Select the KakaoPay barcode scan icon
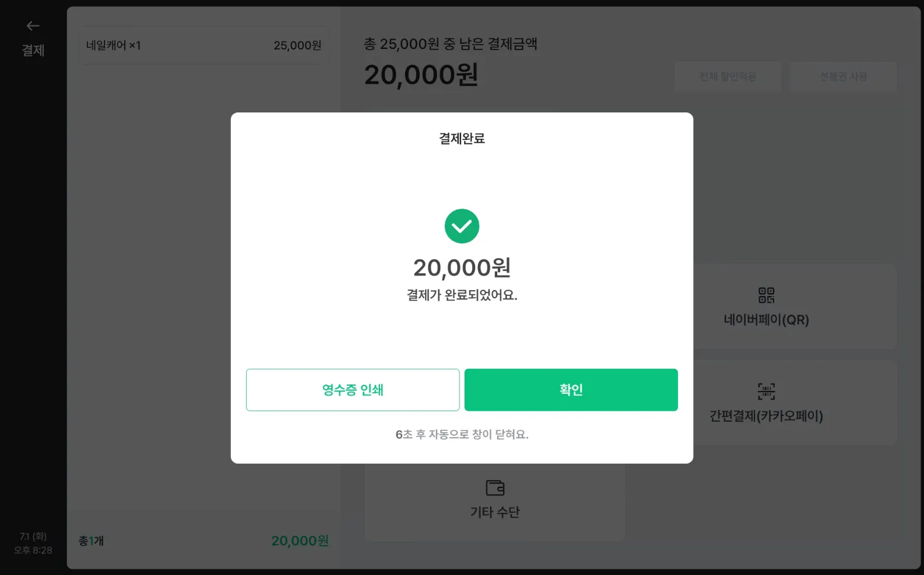The image size is (924, 575). click(x=766, y=391)
